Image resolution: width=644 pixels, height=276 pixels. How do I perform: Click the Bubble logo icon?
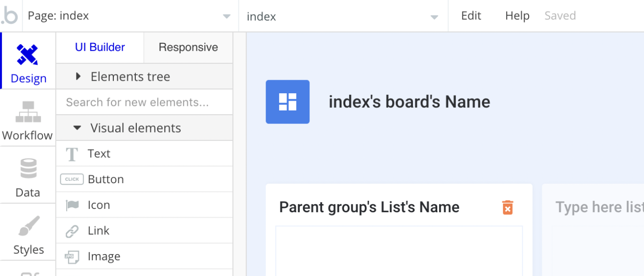(x=10, y=16)
